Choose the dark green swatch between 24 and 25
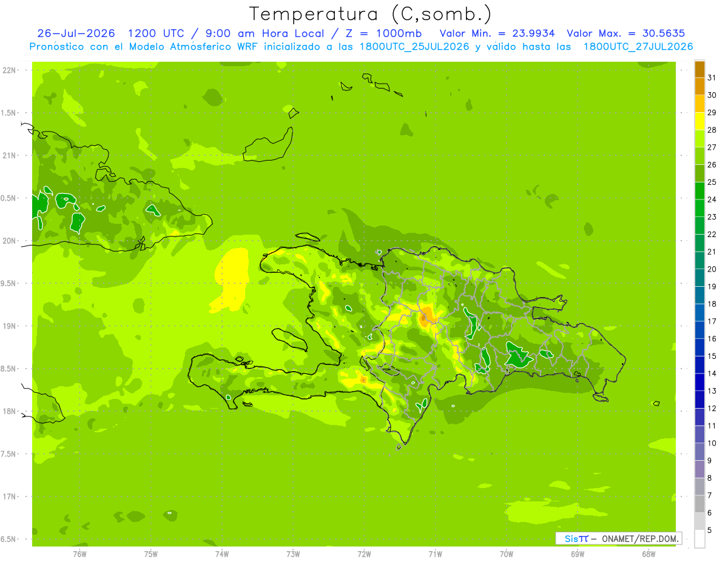 click(x=699, y=190)
